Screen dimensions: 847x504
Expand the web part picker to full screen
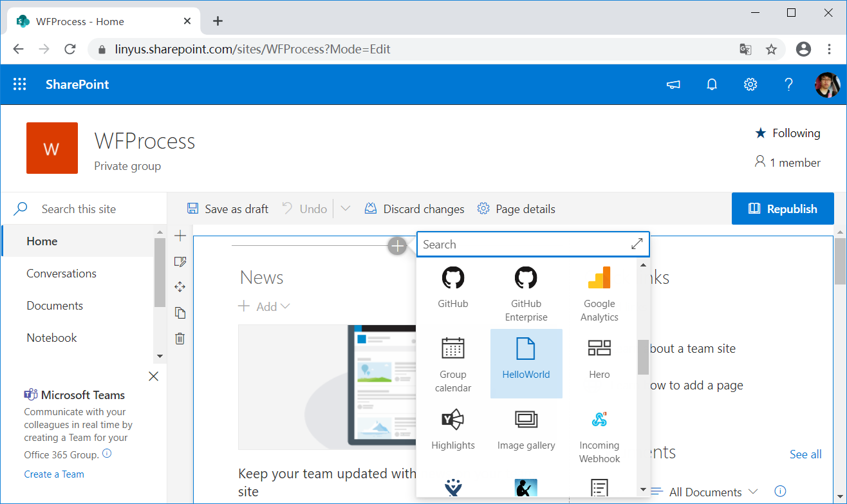(637, 244)
